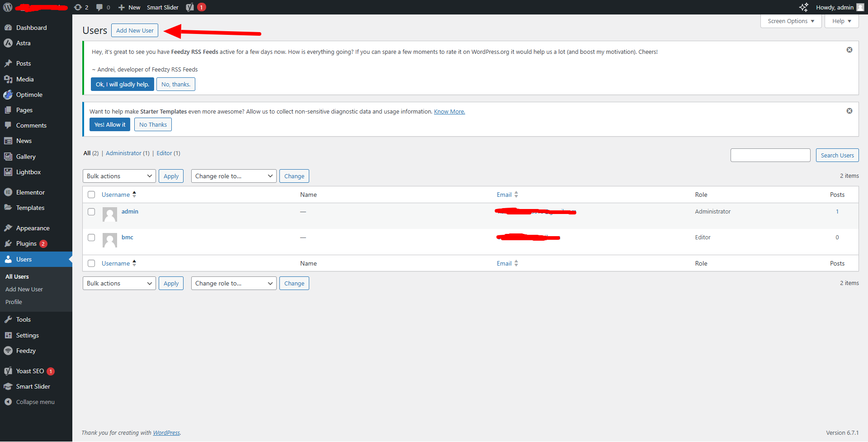Click the admin user avatar thumbnail

tap(110, 214)
